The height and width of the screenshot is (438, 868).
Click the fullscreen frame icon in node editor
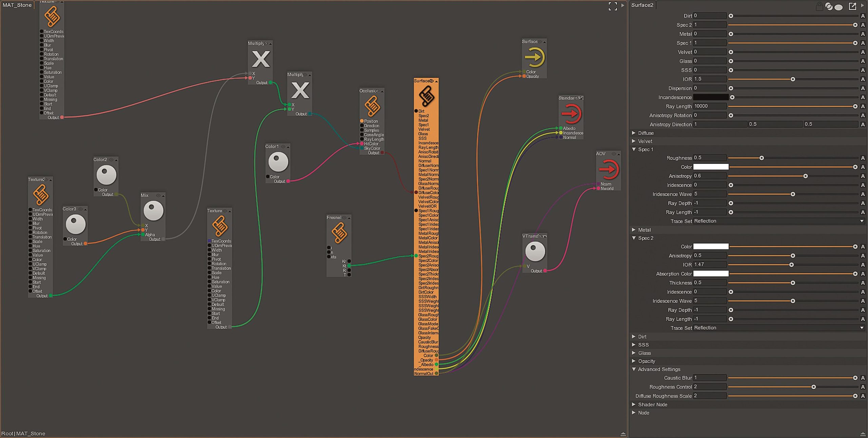(x=612, y=6)
